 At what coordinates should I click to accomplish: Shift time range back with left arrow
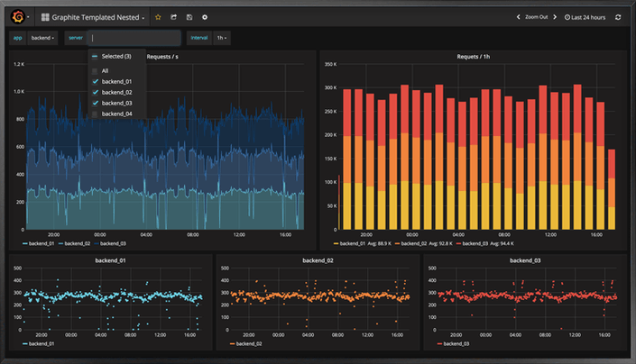click(518, 17)
